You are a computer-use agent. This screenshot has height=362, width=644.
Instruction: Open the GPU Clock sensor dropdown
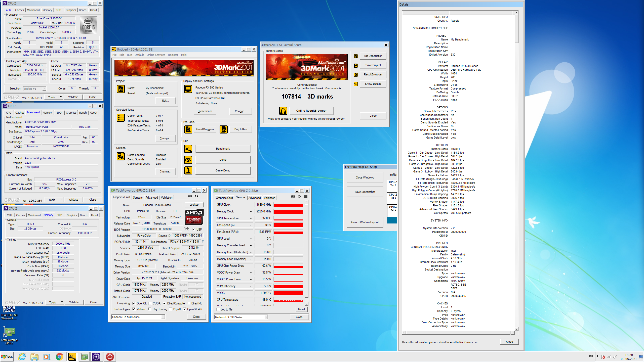coord(251,205)
